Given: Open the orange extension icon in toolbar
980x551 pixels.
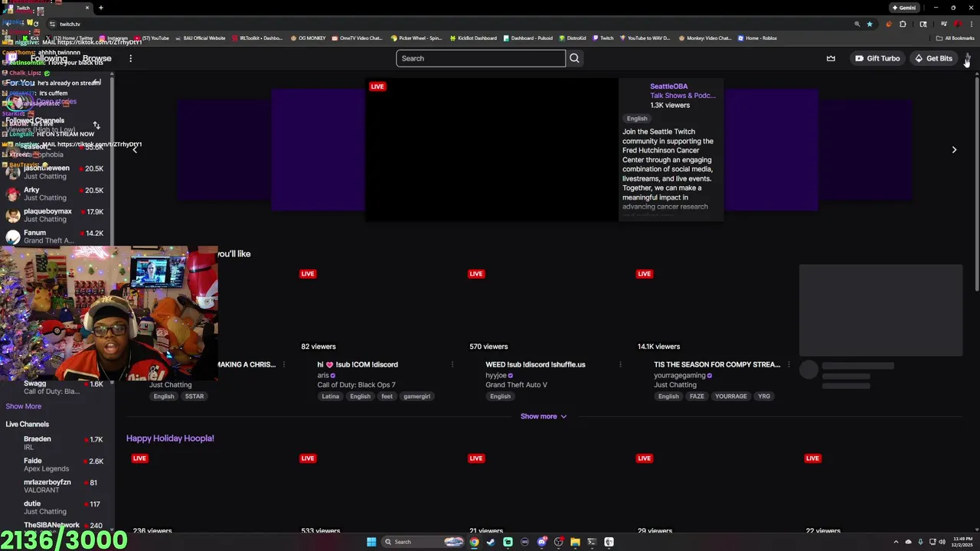Looking at the screenshot, I should (x=888, y=24).
